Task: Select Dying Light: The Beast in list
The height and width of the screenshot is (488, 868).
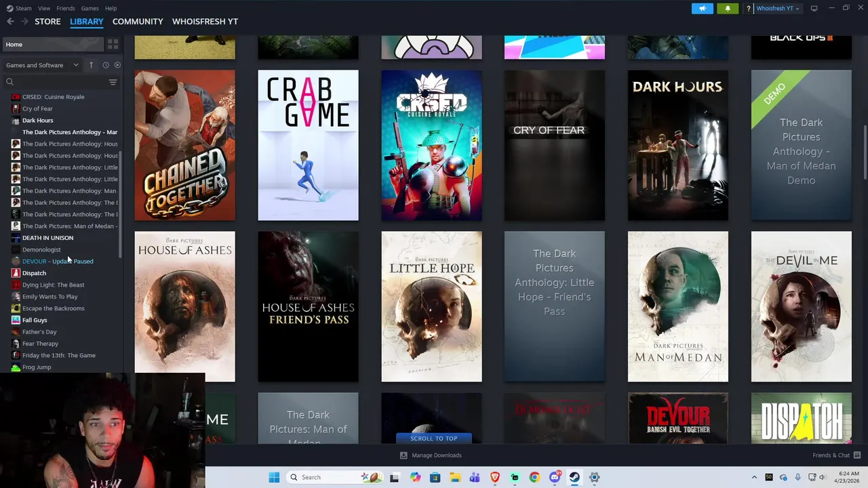Action: click(53, 285)
